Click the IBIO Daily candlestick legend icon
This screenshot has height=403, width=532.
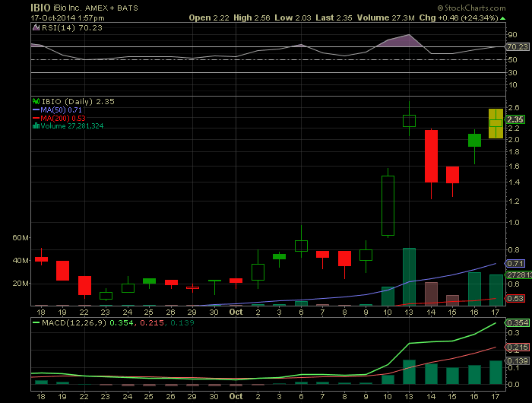35,100
